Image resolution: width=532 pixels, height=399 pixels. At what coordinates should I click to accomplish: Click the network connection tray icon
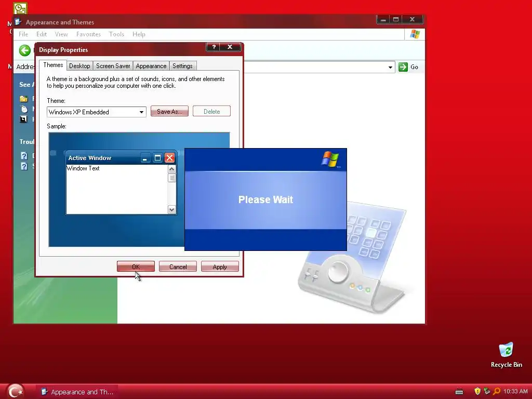coord(487,391)
